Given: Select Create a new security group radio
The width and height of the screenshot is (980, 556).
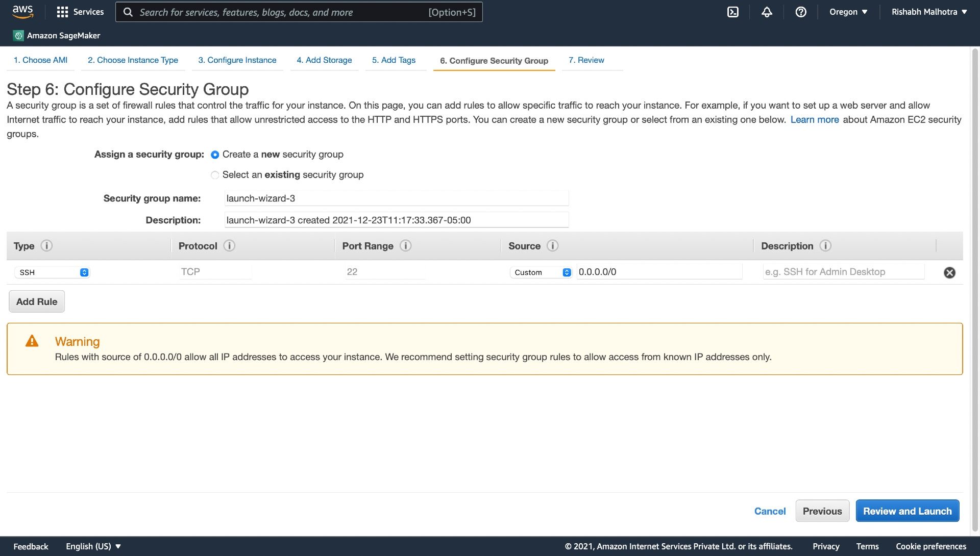Looking at the screenshot, I should click(213, 155).
